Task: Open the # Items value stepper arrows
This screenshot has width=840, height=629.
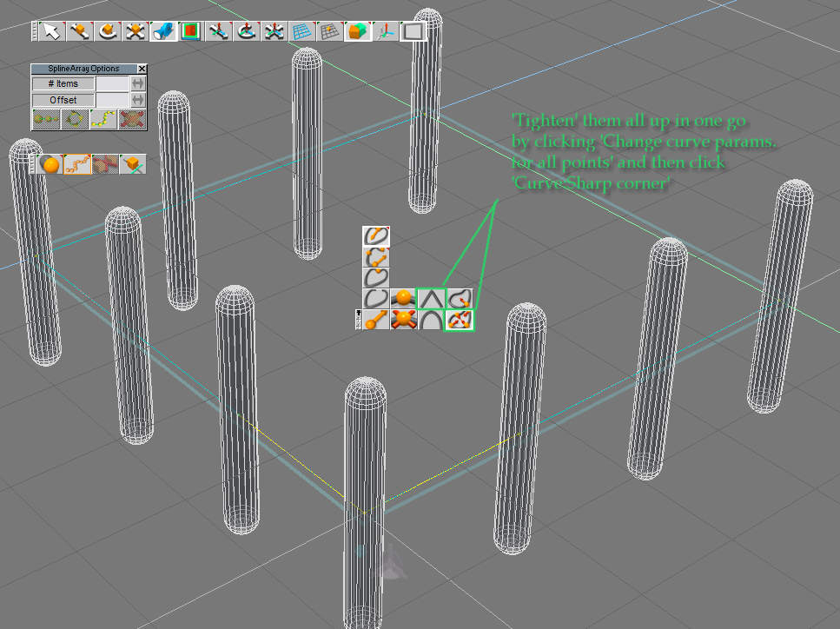Action: tap(137, 83)
